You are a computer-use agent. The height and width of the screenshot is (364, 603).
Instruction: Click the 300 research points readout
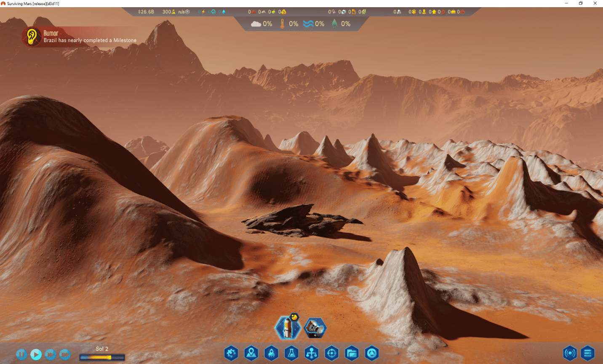tap(169, 12)
